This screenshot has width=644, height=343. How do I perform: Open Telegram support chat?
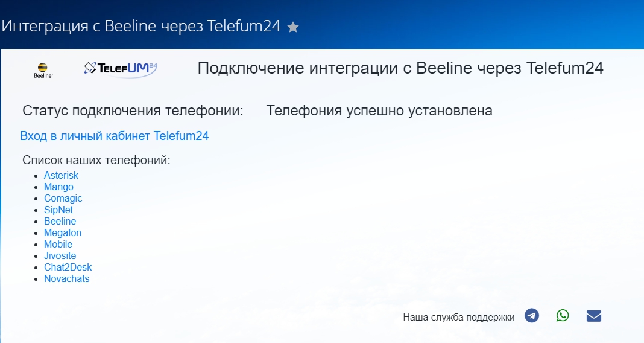tap(531, 316)
